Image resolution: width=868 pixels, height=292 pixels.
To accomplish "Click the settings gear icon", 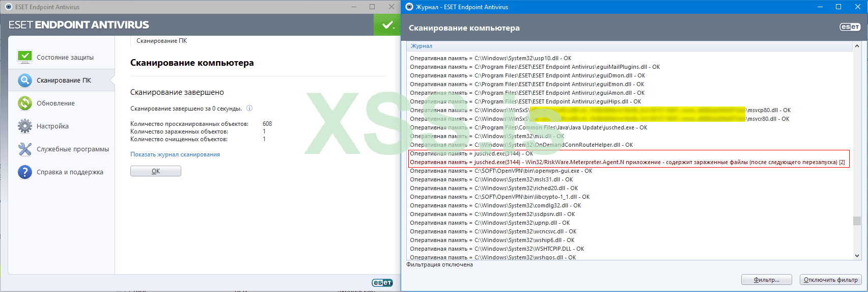I will (x=24, y=126).
